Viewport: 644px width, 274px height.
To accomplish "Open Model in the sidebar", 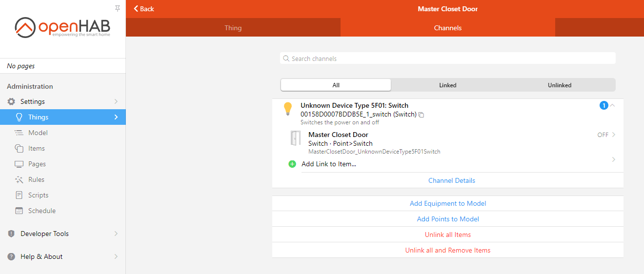I will tap(38, 133).
